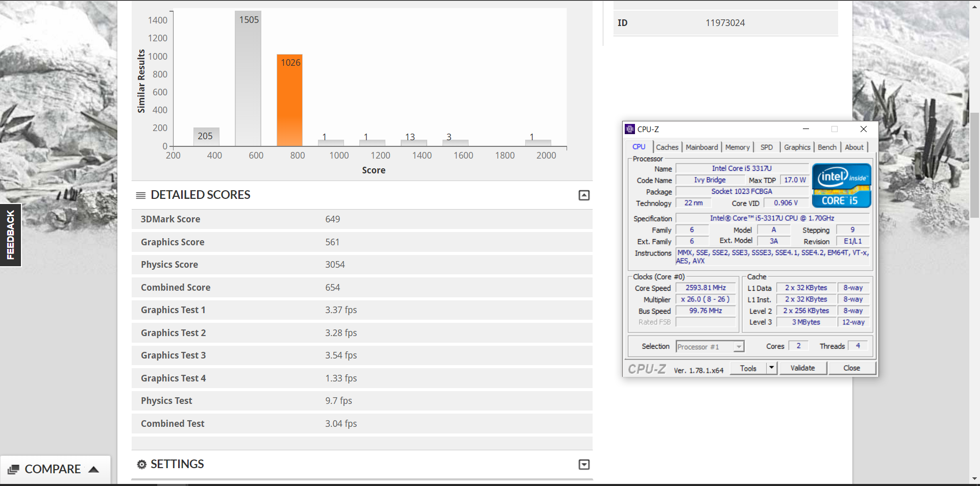Select the CPU tab in CPU-Z
Screen dimensions: 980x486
tap(639, 147)
